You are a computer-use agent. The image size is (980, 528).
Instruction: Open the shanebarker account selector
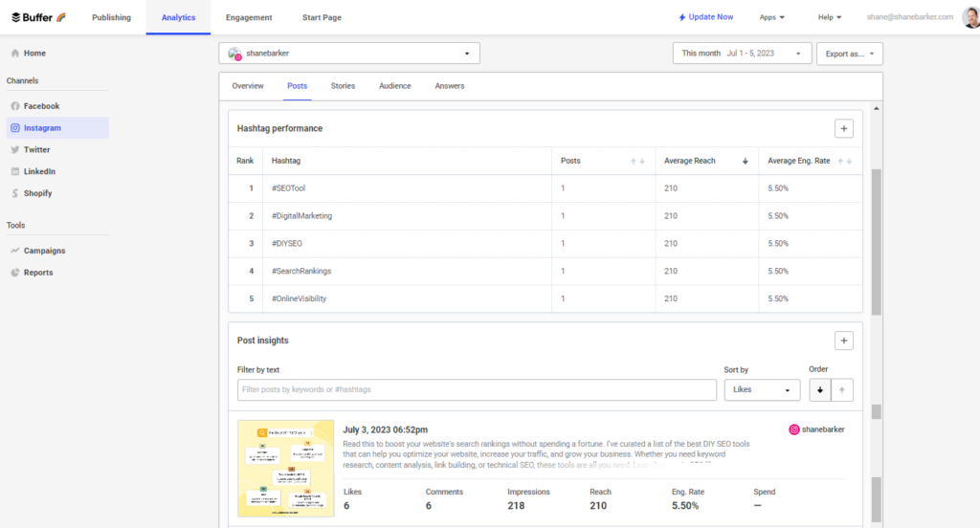tap(349, 54)
